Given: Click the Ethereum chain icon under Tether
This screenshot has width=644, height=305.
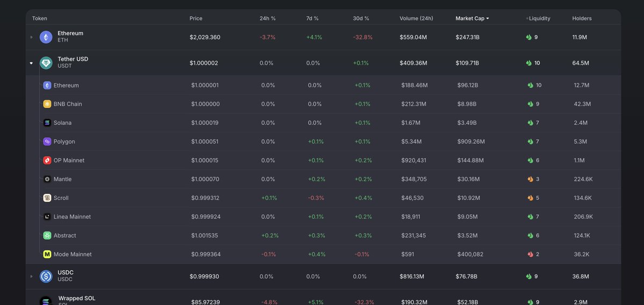Looking at the screenshot, I should coord(47,85).
